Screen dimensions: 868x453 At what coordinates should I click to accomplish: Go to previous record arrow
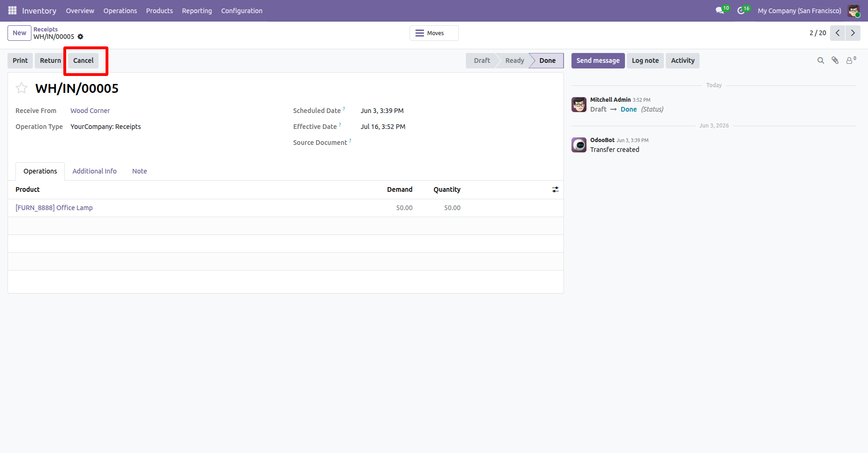(838, 33)
